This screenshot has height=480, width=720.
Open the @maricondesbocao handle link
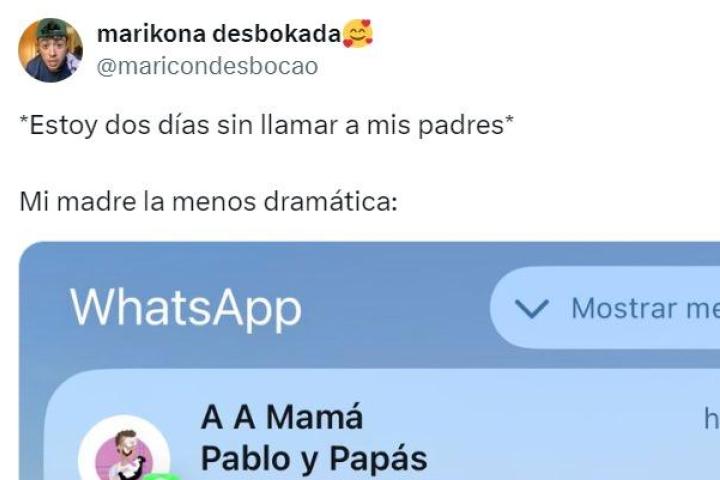(x=207, y=66)
